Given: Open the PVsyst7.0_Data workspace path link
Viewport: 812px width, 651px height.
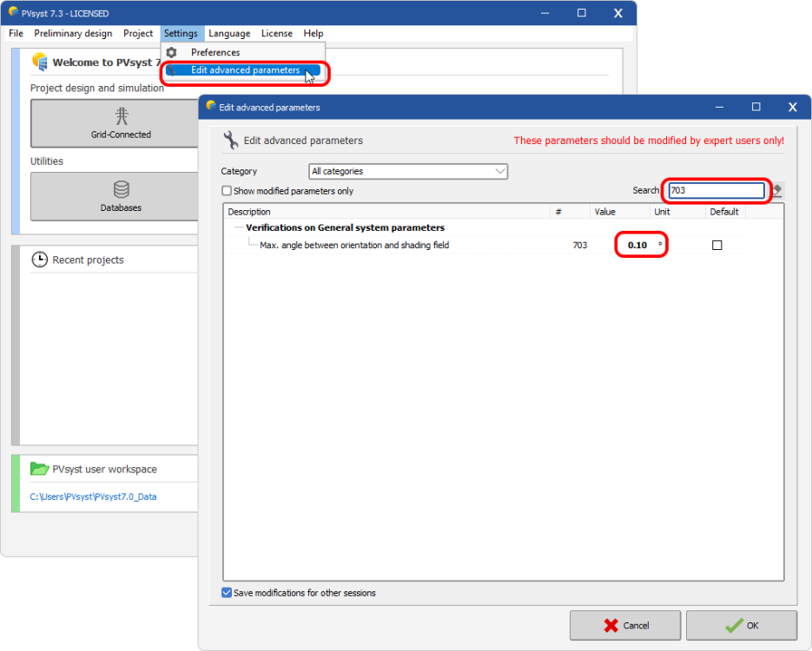Looking at the screenshot, I should (x=93, y=496).
